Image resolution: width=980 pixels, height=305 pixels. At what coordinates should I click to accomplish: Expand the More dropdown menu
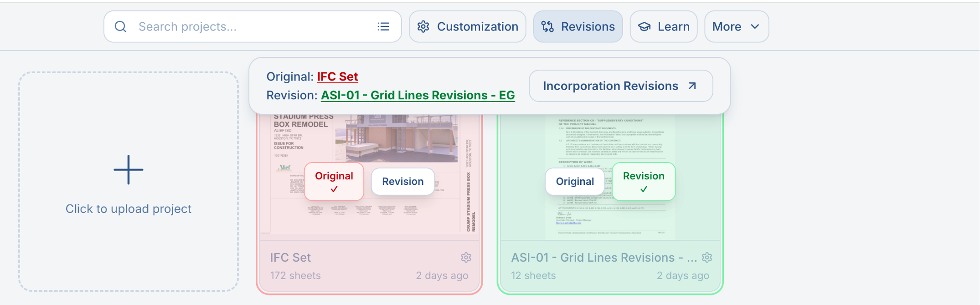coord(737,27)
